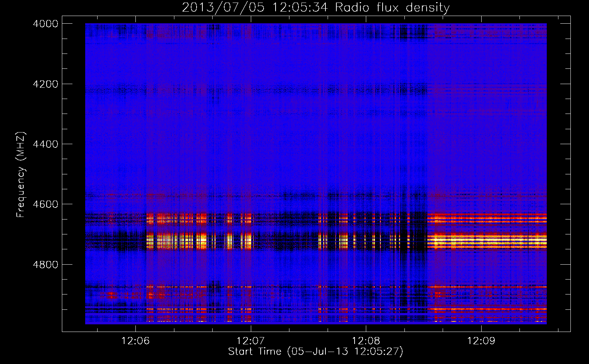Click the 12:06 time axis label
Screen dimensions: 589x364
135,341
